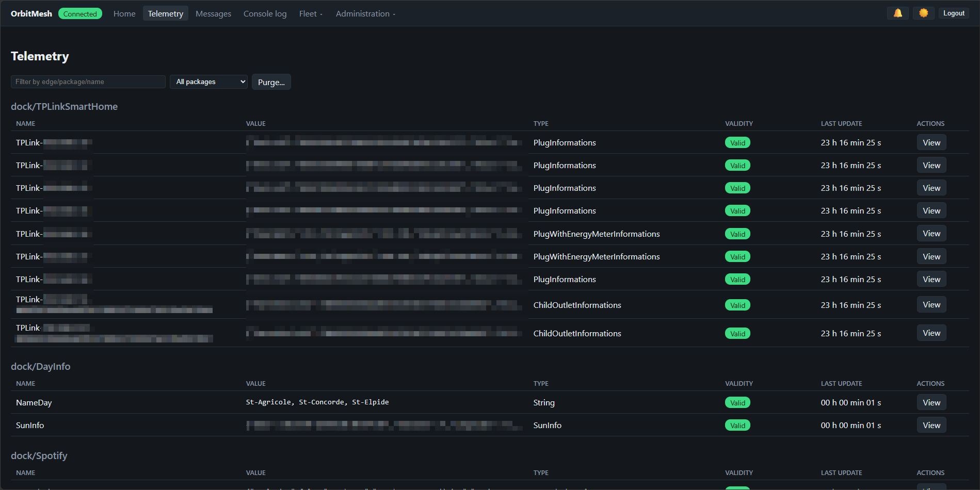Open the All packages dropdown

[x=208, y=81]
